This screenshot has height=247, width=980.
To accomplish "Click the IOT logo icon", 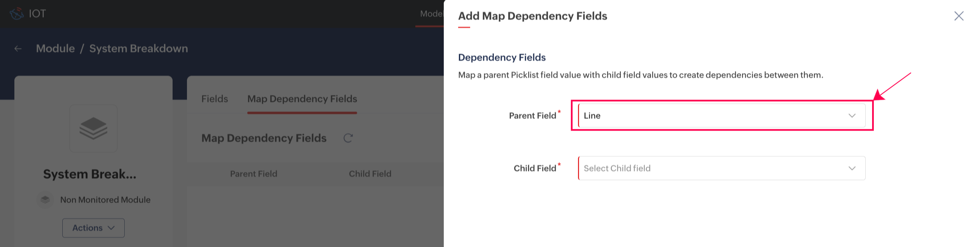I will pyautogui.click(x=16, y=14).
